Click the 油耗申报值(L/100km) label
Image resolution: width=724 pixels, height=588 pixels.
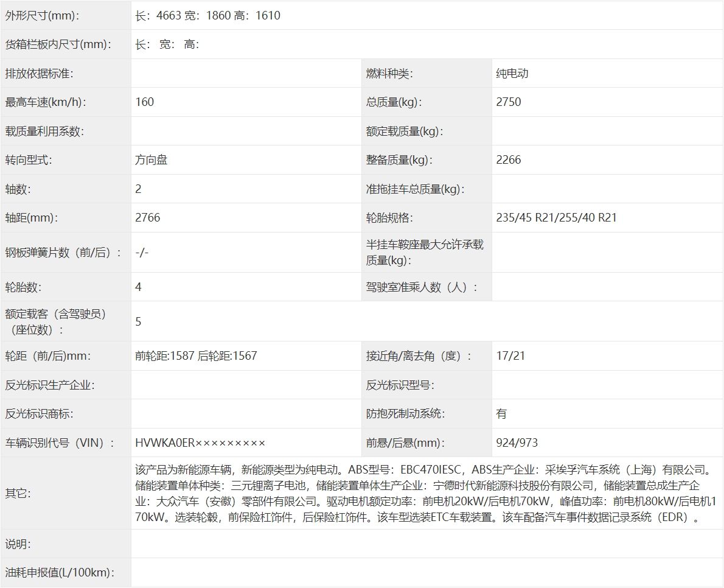point(60,573)
